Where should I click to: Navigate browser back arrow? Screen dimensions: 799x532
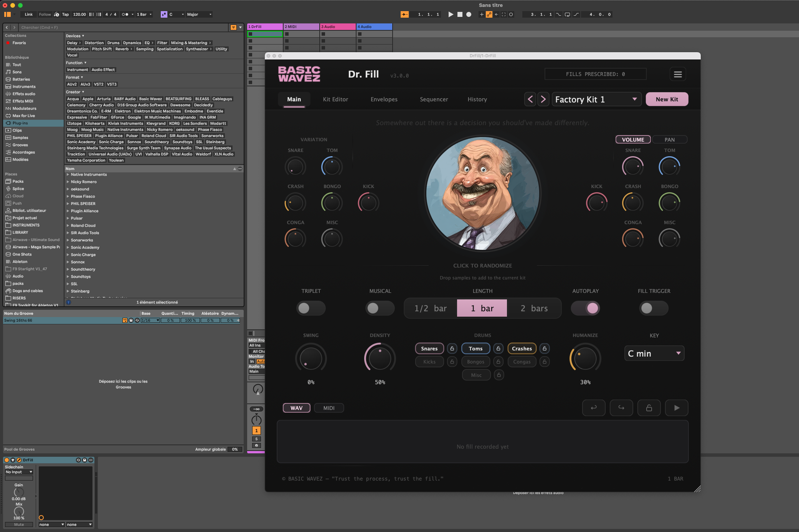point(7,28)
